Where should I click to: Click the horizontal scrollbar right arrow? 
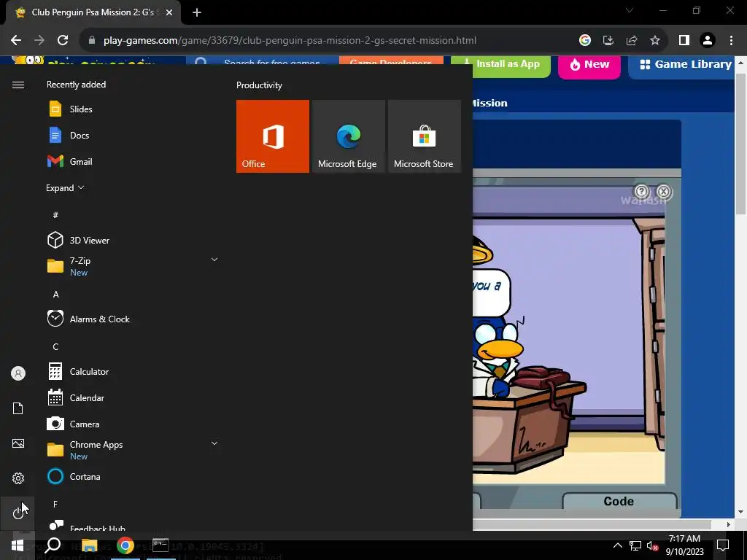[x=729, y=524]
